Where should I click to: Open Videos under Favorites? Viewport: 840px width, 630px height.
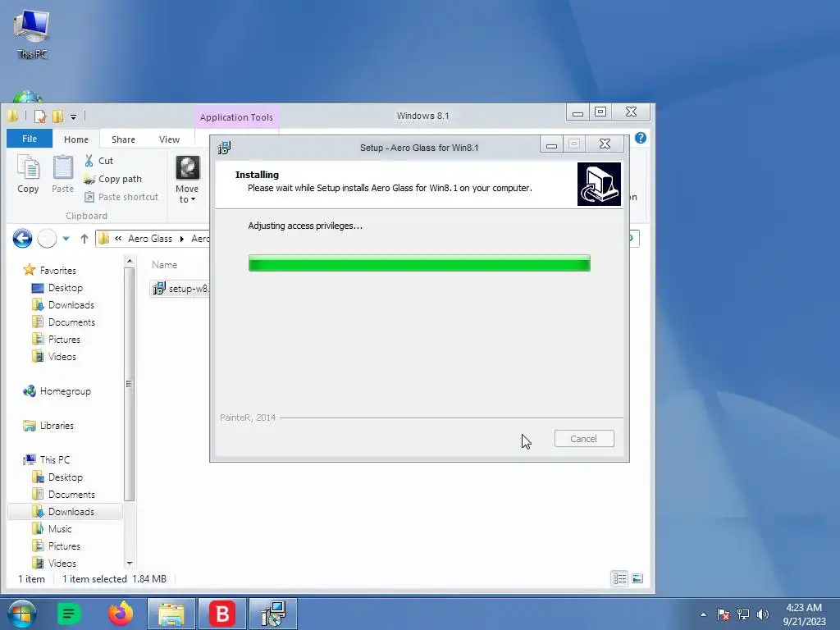[x=54, y=356]
